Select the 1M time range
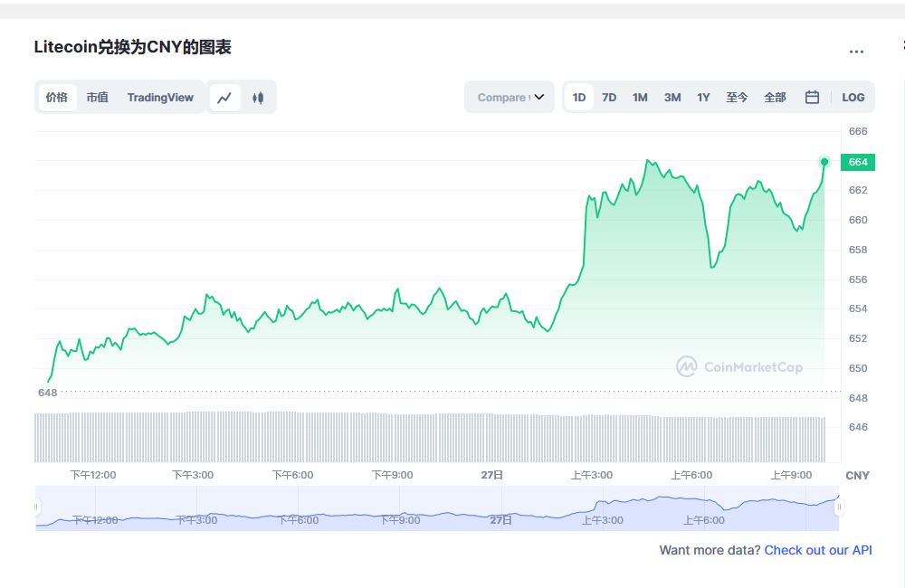Image resolution: width=905 pixels, height=588 pixels. [640, 98]
